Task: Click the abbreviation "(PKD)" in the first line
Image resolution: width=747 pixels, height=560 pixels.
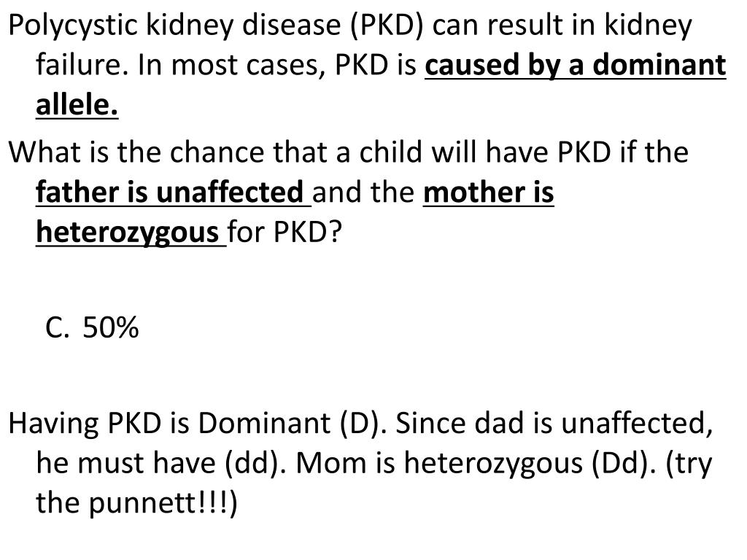Action: pos(387,26)
